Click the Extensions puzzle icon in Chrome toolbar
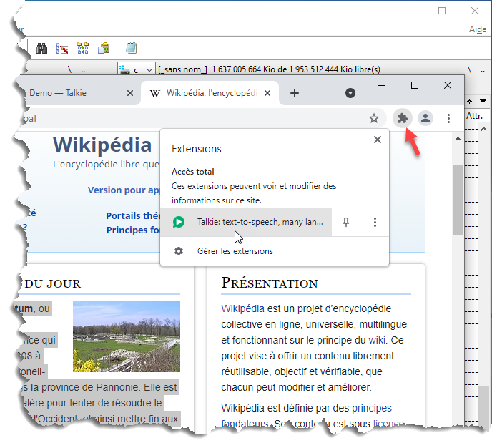This screenshot has width=492, height=448. [402, 118]
